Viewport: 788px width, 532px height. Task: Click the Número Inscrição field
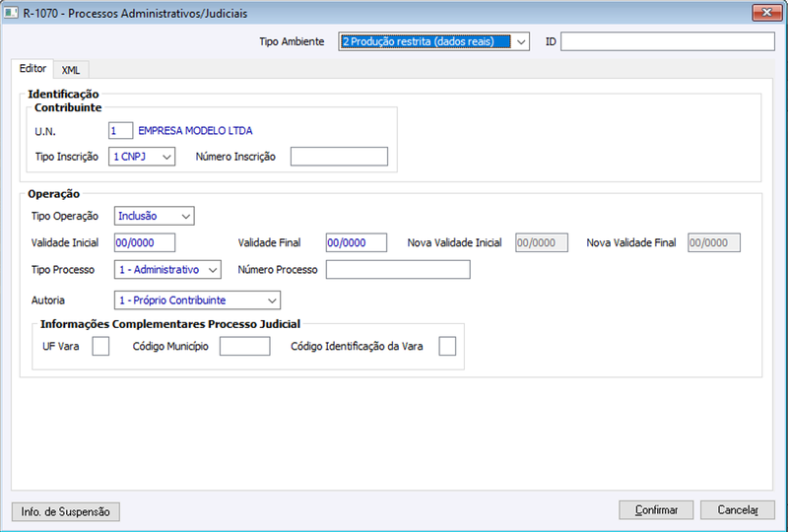click(339, 157)
